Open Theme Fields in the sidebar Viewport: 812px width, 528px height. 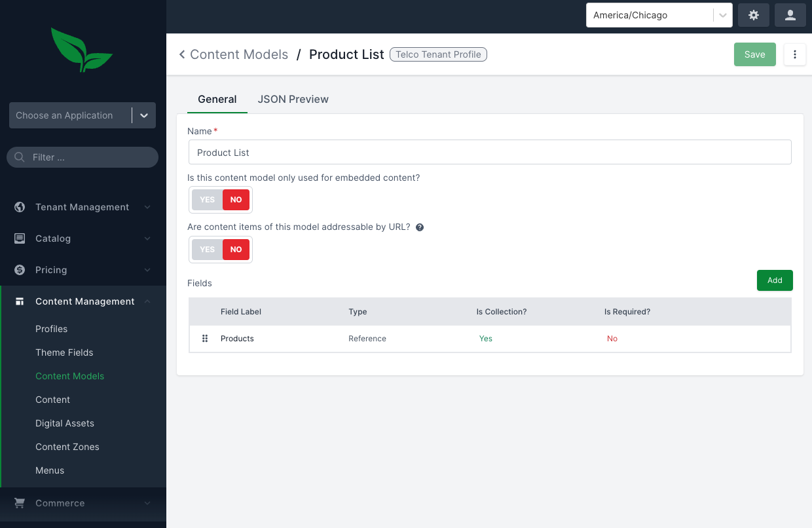point(64,352)
